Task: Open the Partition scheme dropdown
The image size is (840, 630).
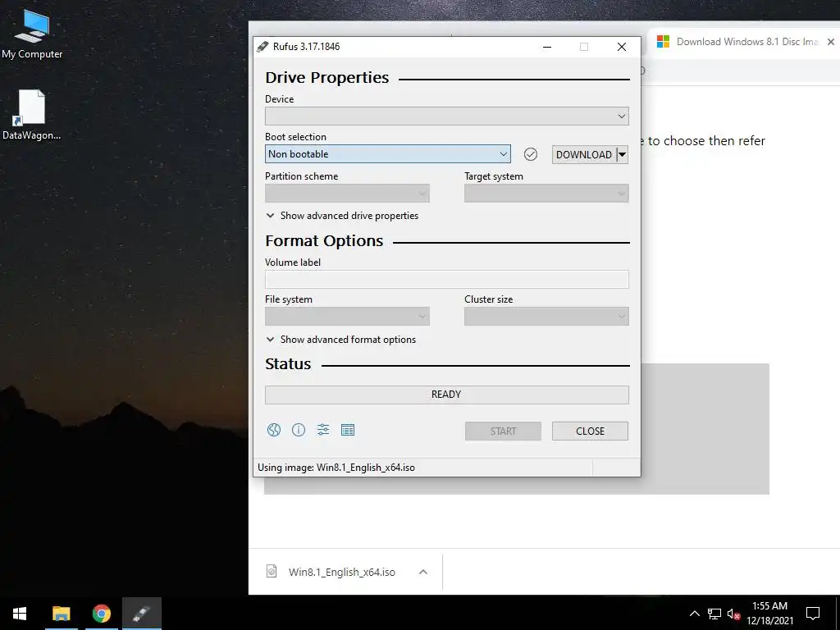Action: coord(347,194)
